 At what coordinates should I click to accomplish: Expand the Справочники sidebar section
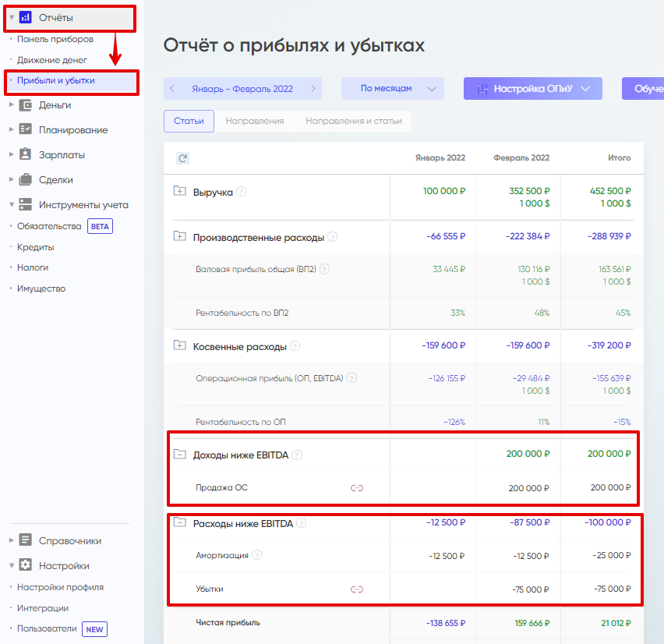[x=12, y=540]
